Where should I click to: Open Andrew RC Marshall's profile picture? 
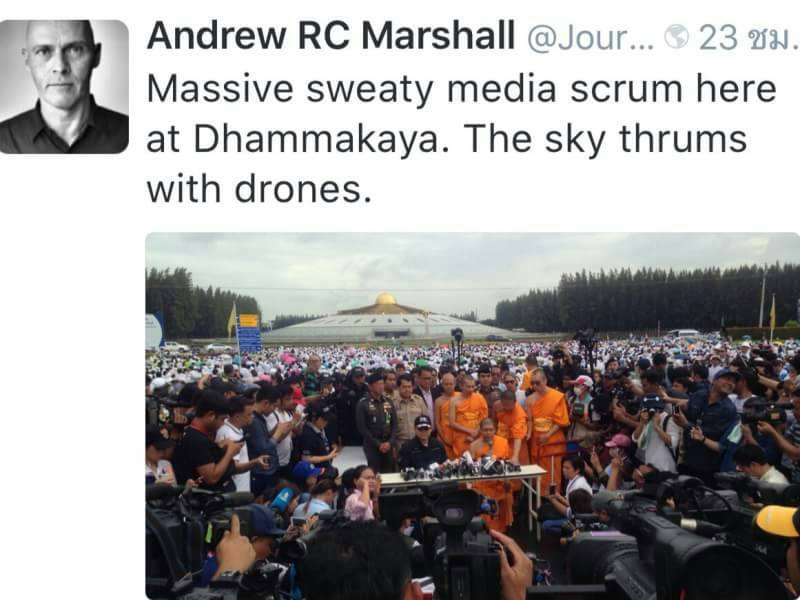[x=64, y=87]
